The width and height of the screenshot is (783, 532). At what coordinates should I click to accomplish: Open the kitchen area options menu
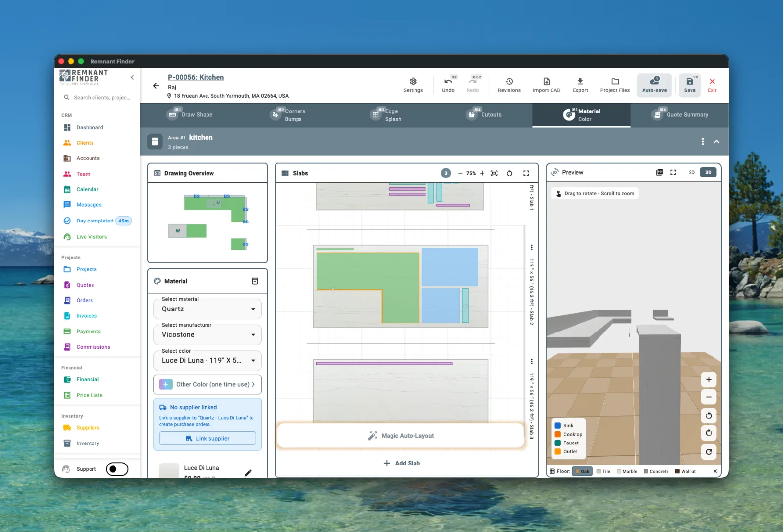pyautogui.click(x=703, y=142)
